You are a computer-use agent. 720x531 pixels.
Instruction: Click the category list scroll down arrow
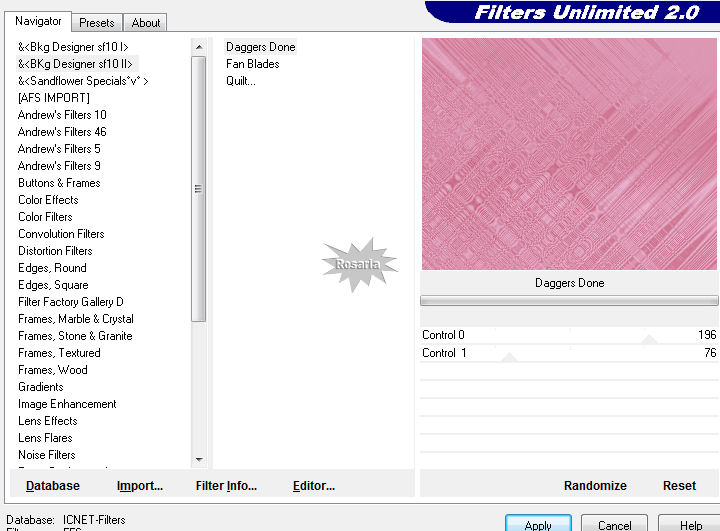(x=199, y=459)
